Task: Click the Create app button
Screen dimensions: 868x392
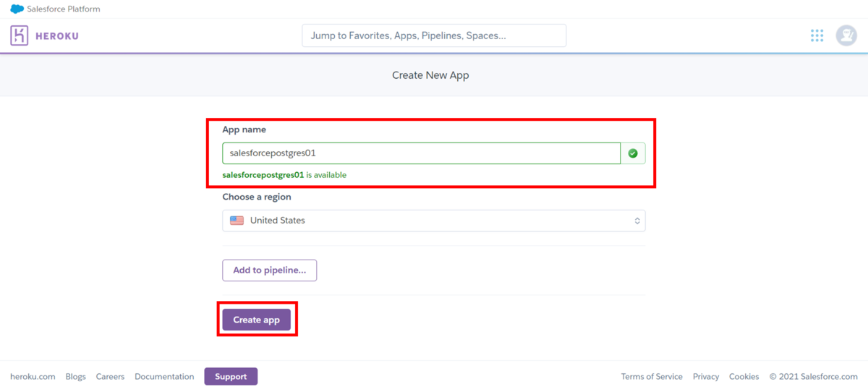Action: pyautogui.click(x=256, y=320)
